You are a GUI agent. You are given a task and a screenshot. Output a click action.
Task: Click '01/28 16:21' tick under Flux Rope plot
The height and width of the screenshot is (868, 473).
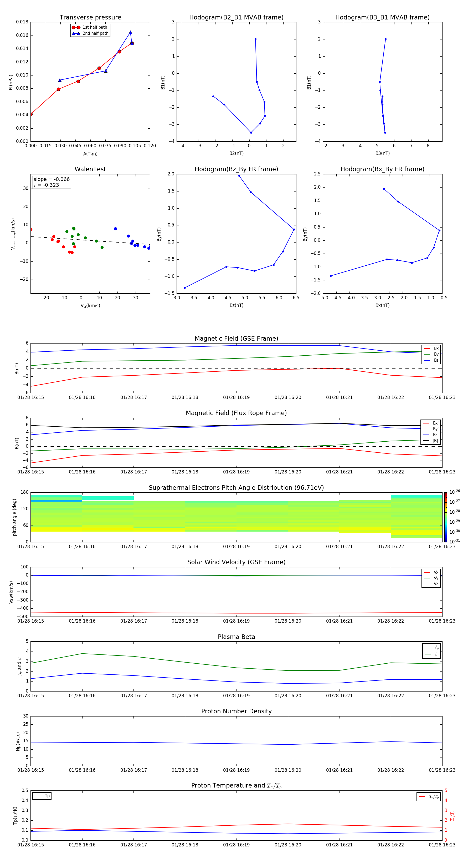click(x=339, y=472)
